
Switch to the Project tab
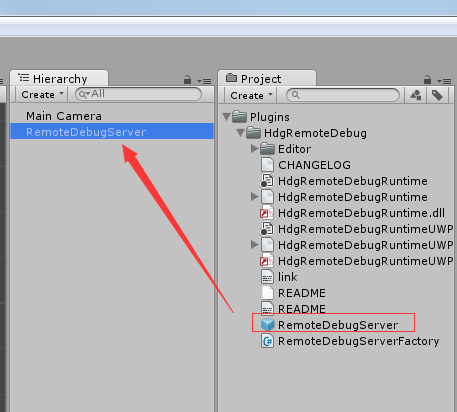coord(267,79)
